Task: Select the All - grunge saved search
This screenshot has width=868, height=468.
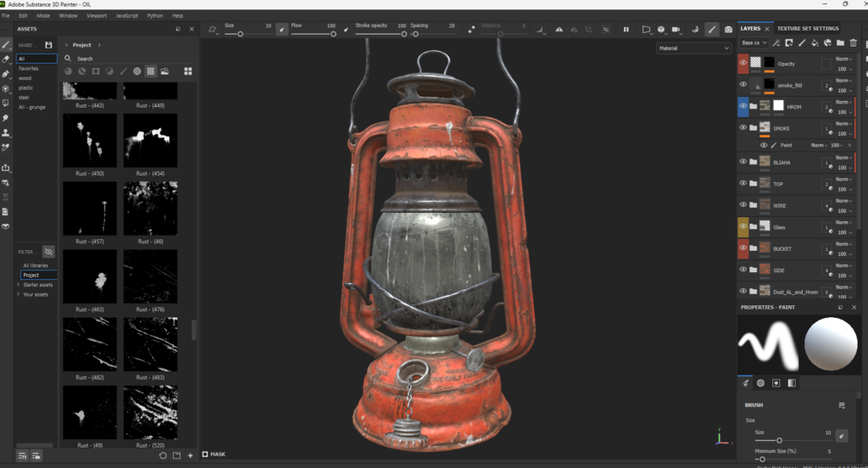Action: click(x=32, y=107)
